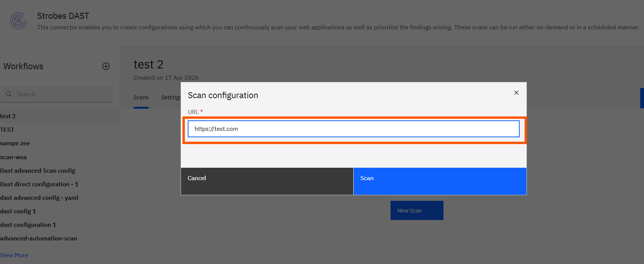Select the "test 2" workflow
The height and width of the screenshot is (264, 644).
coord(8,116)
